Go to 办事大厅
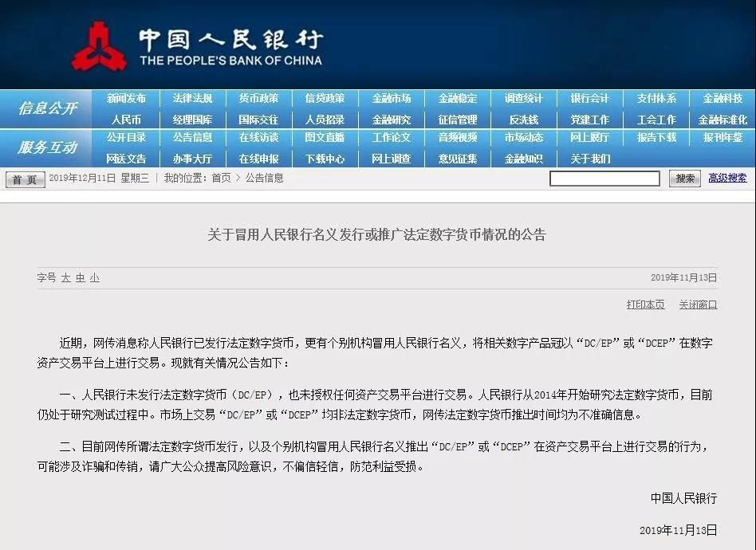The height and width of the screenshot is (550, 756). coord(192,159)
